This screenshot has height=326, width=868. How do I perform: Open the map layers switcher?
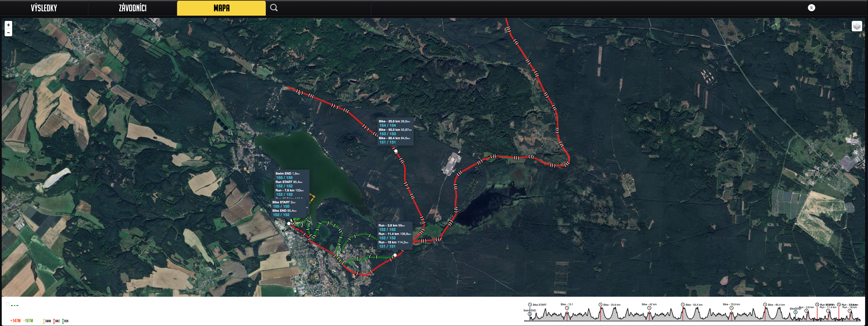tap(857, 26)
